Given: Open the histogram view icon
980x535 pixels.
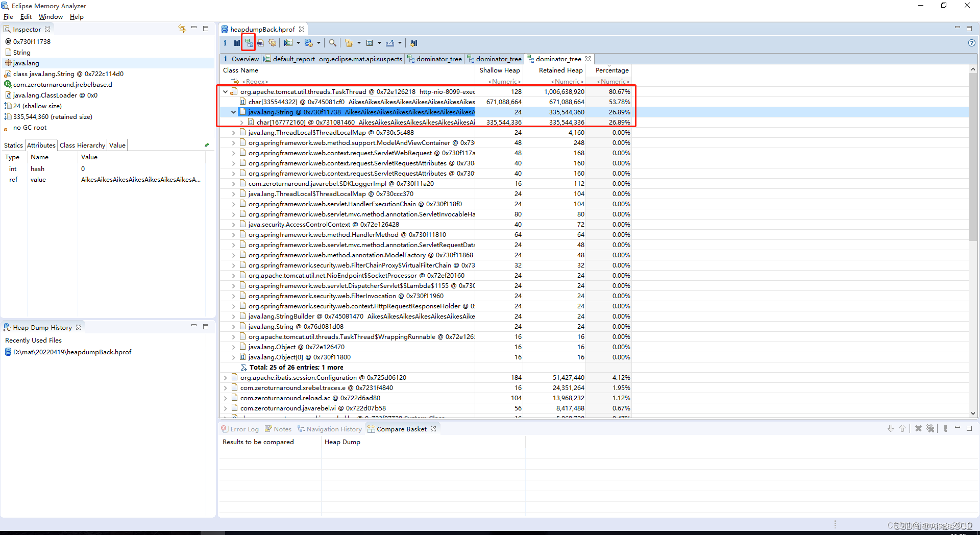Looking at the screenshot, I should (237, 43).
